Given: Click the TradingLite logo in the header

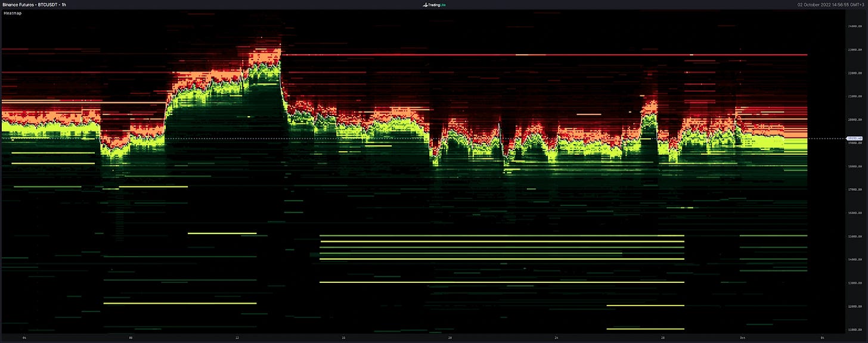Looking at the screenshot, I should point(433,4).
